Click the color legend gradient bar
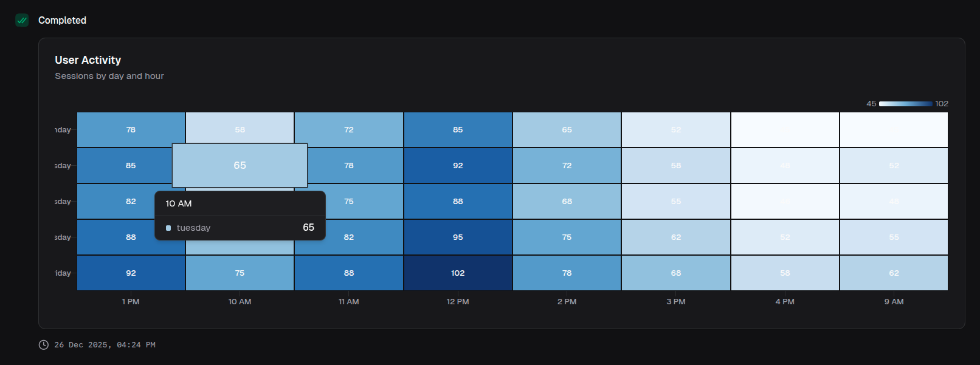The height and width of the screenshot is (365, 980). [905, 104]
